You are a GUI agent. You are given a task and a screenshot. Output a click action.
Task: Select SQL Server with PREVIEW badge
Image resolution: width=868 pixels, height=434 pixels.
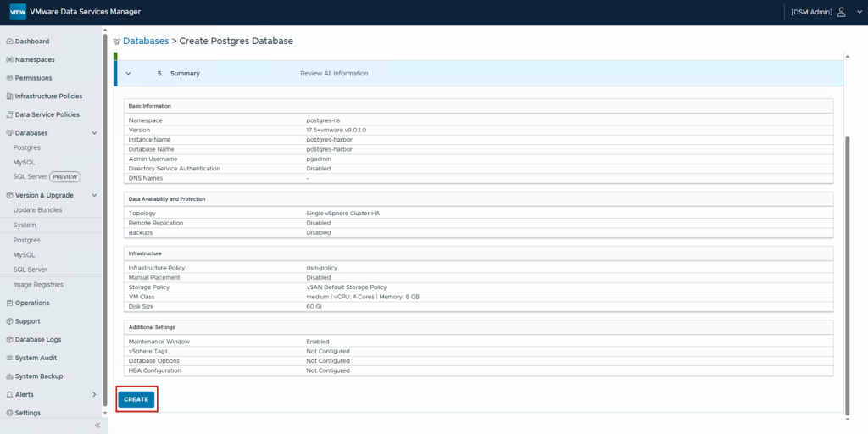pos(31,176)
